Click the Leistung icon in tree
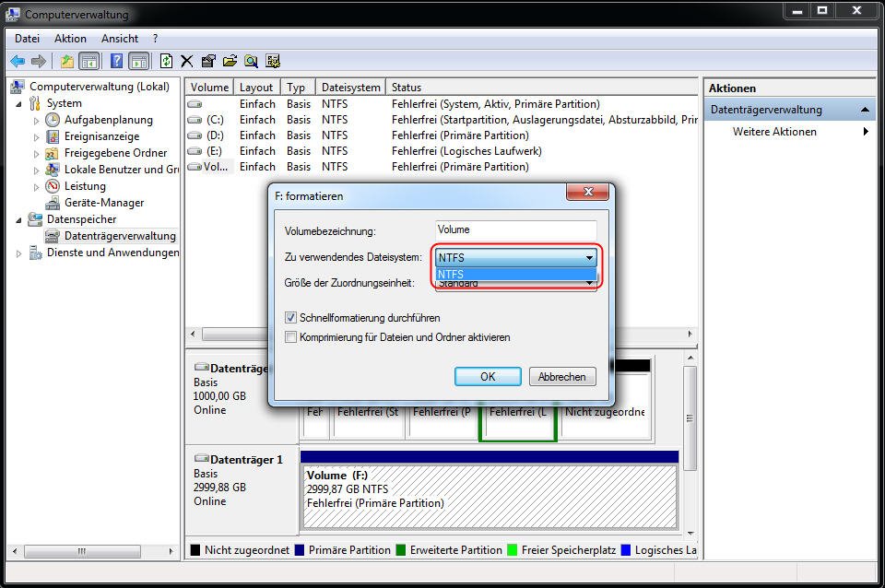The image size is (885, 588). pyautogui.click(x=53, y=185)
